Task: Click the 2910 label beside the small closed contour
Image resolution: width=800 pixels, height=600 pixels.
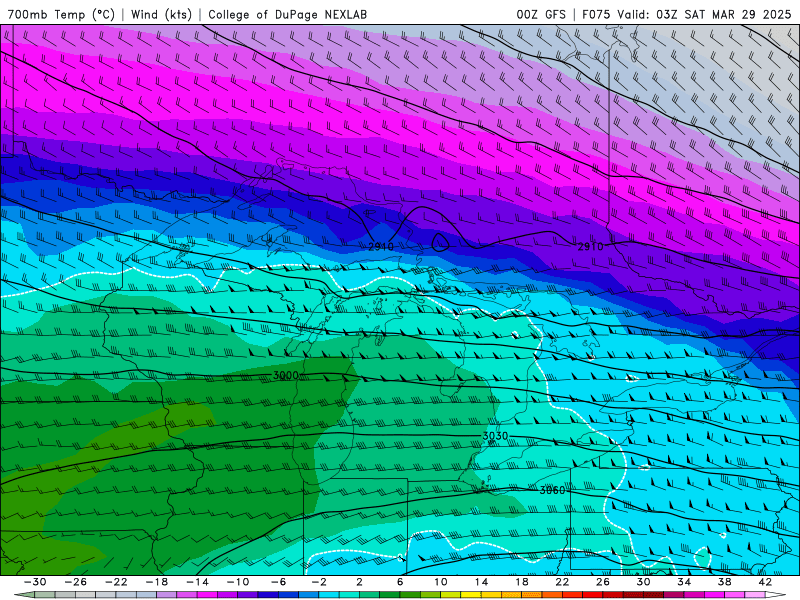Action: point(381,246)
